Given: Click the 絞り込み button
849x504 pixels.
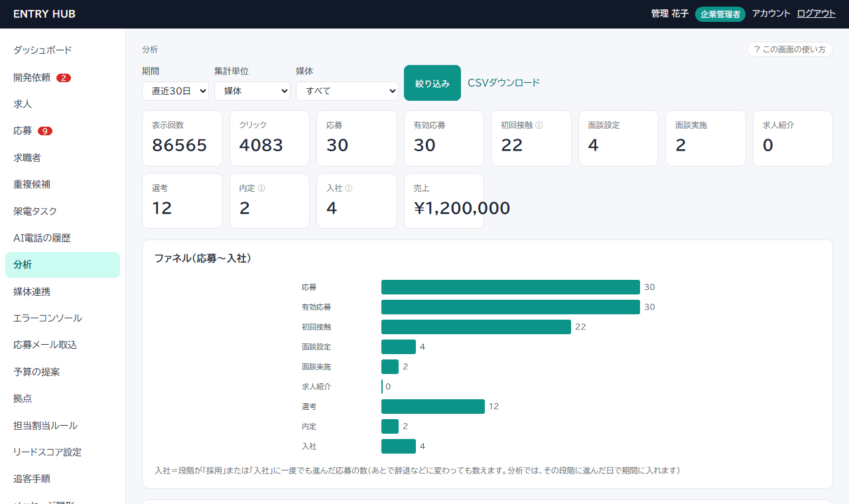Looking at the screenshot, I should point(432,83).
